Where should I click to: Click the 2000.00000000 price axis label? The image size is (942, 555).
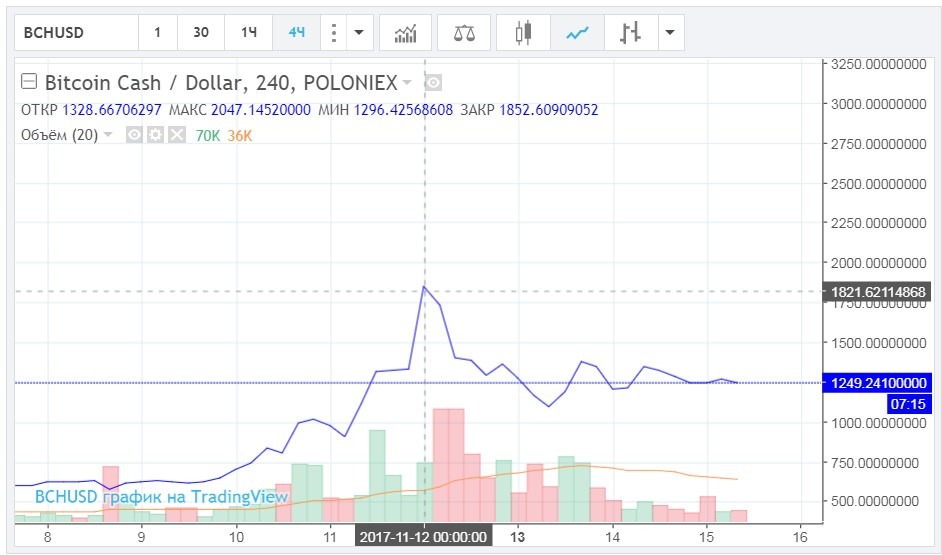(x=878, y=262)
